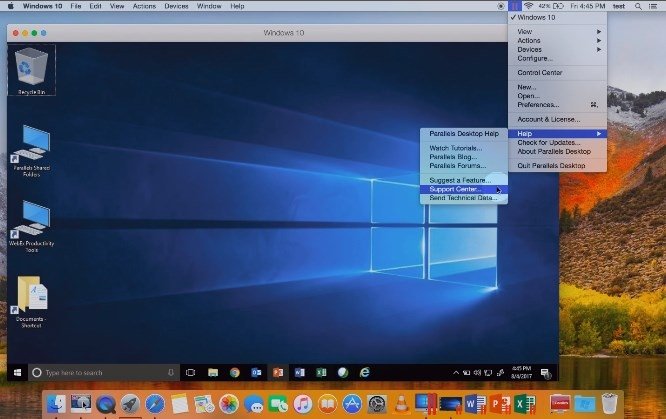This screenshot has height=419, width=666.
Task: Open Windows Action Center notification icon
Action: 545,373
